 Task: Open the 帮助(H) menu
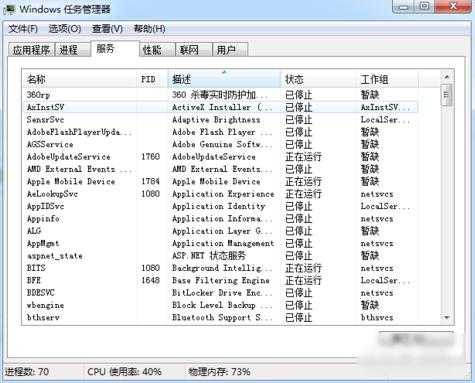click(x=149, y=29)
